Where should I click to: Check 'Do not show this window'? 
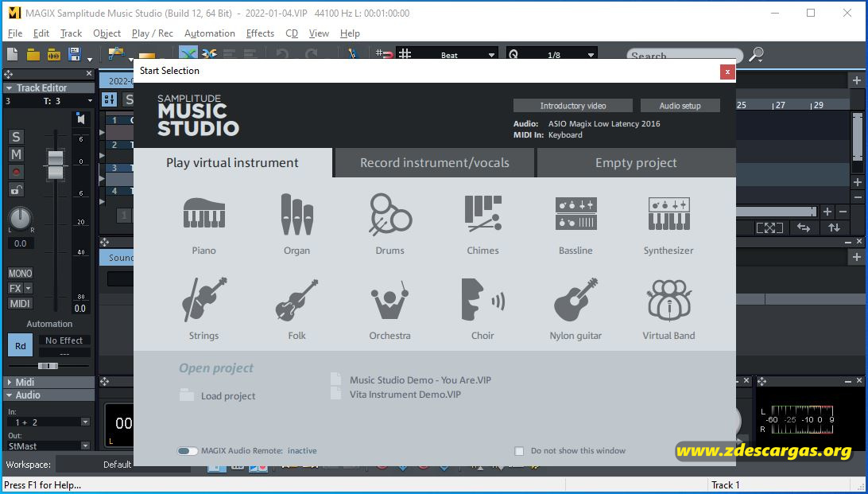[x=519, y=451]
